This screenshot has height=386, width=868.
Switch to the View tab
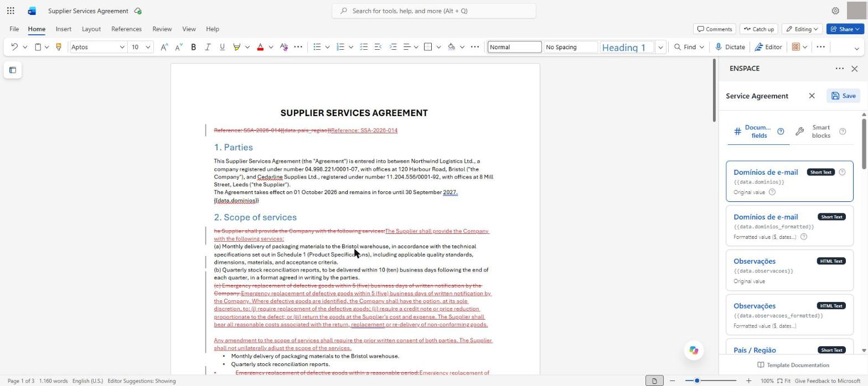click(189, 29)
